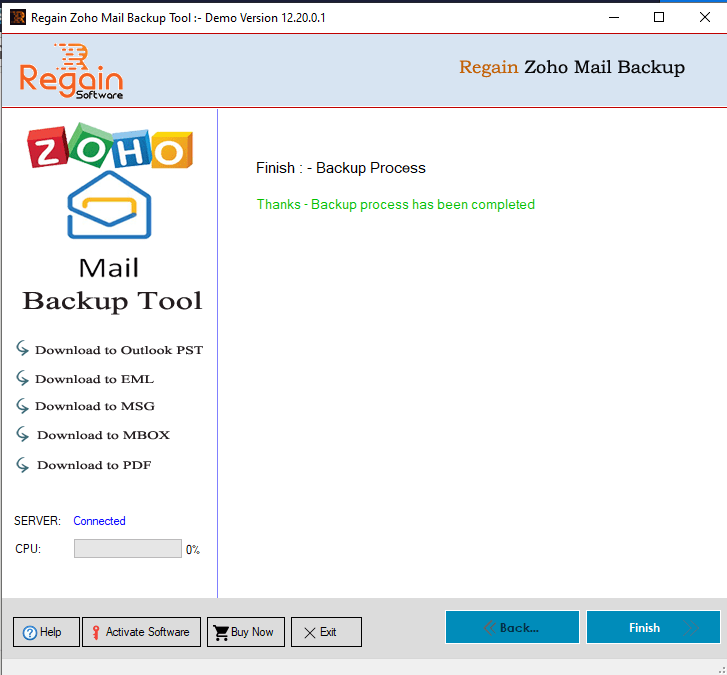727x675 pixels.
Task: Click 'Thanks - Backup process has been completed' message
Action: (x=396, y=204)
